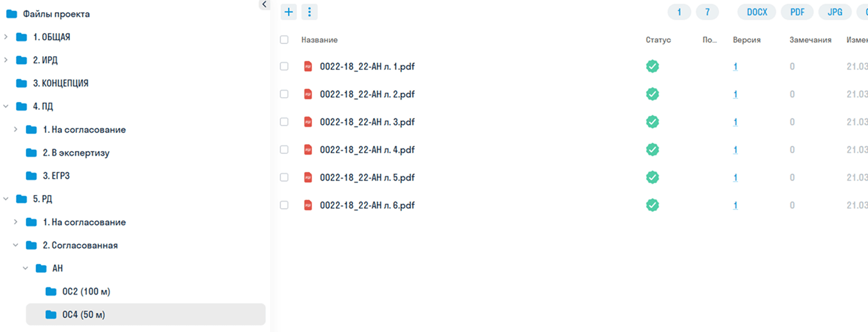Expand the 1. ОБЩАЯ folder
Image resolution: width=868 pixels, height=332 pixels.
tap(6, 37)
